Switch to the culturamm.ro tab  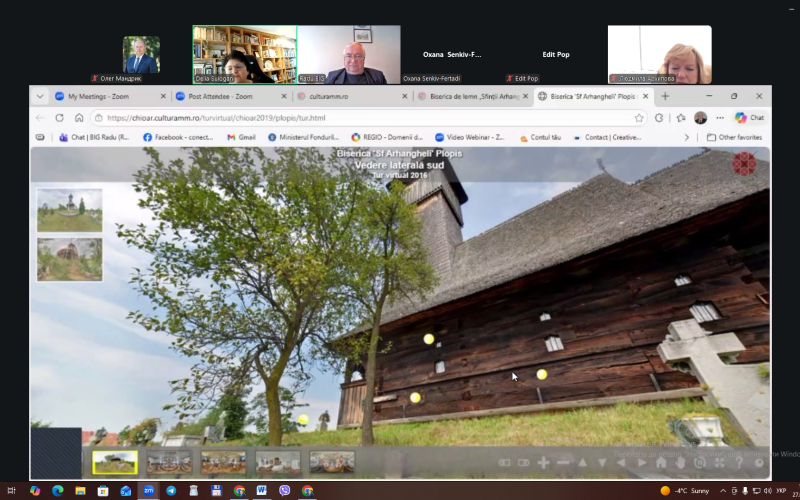350,96
